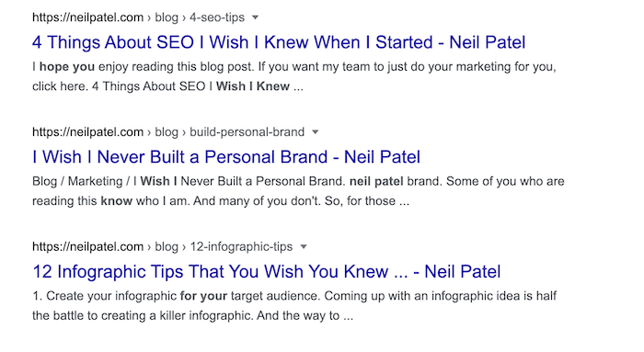Click the snippet starting 'Blog / Marketing'
Screen dimensions: 644x352
coord(298,191)
